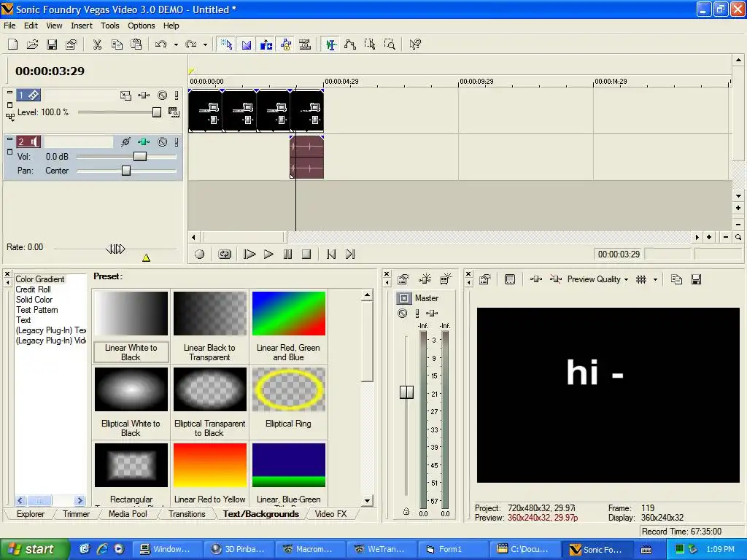Open the Start menu
Image resolution: width=747 pixels, height=560 pixels.
click(x=34, y=549)
